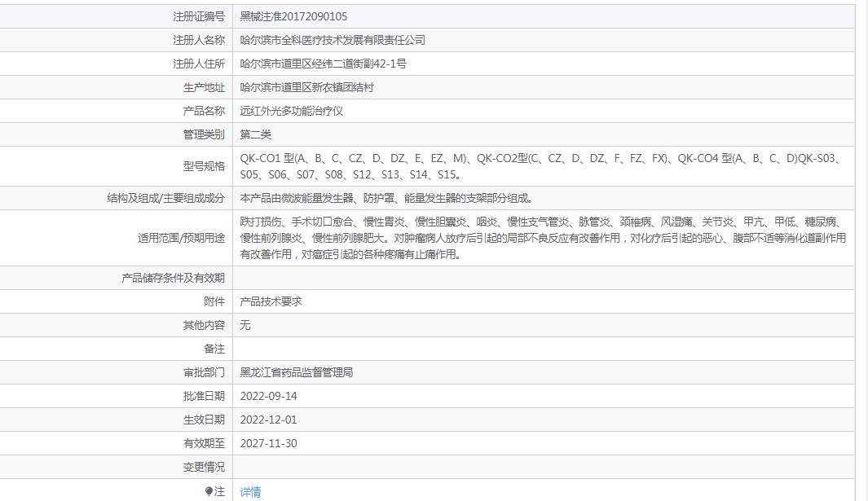The image size is (868, 501).
Task: Click the 变更情况 label
Action: (x=204, y=468)
